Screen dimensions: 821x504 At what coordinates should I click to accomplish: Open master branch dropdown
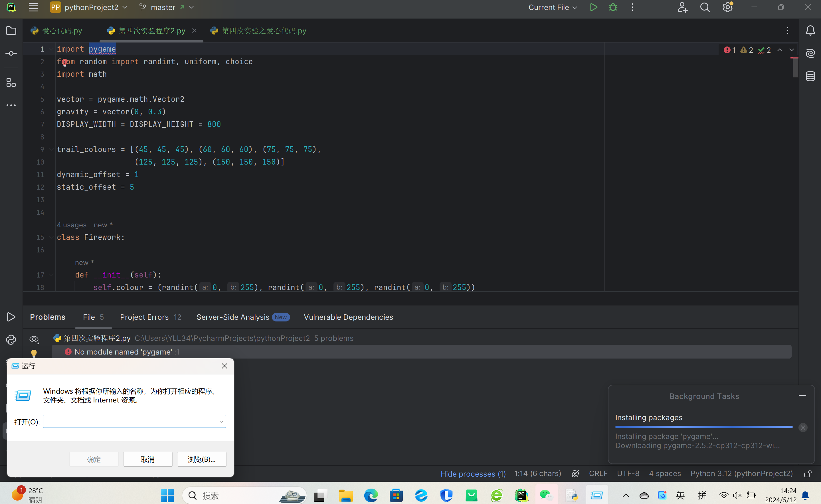coord(167,7)
